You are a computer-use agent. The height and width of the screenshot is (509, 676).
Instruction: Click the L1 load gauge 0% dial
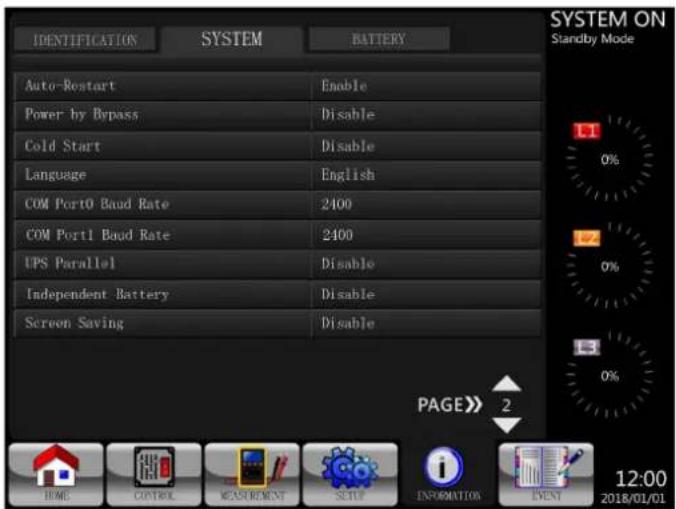(x=610, y=159)
